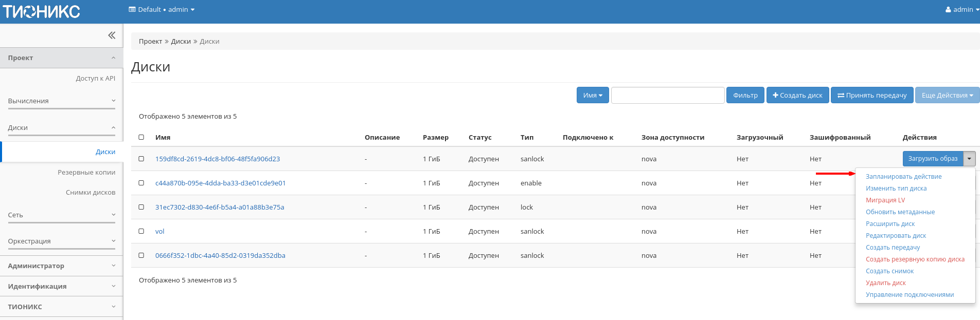The width and height of the screenshot is (980, 320).
Task: Click the Create disk plus button
Action: tap(797, 95)
